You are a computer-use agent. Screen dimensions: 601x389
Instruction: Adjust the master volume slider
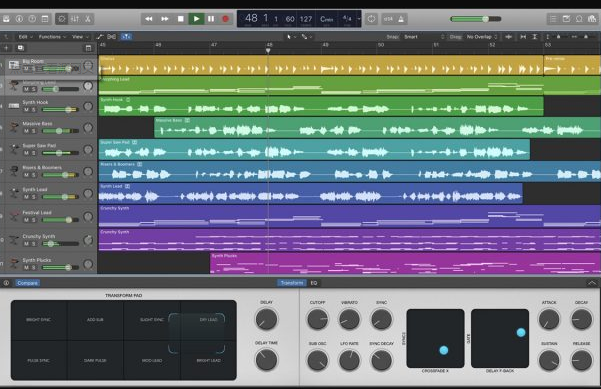pos(476,19)
